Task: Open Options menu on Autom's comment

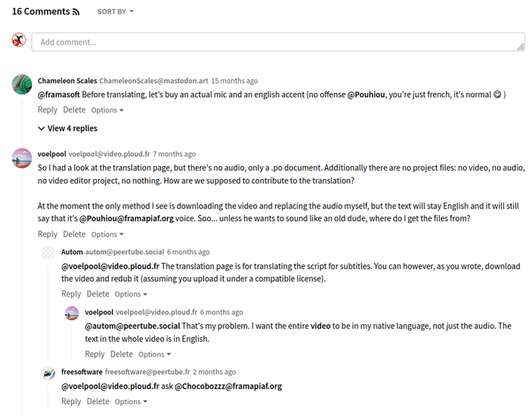Action: (131, 295)
